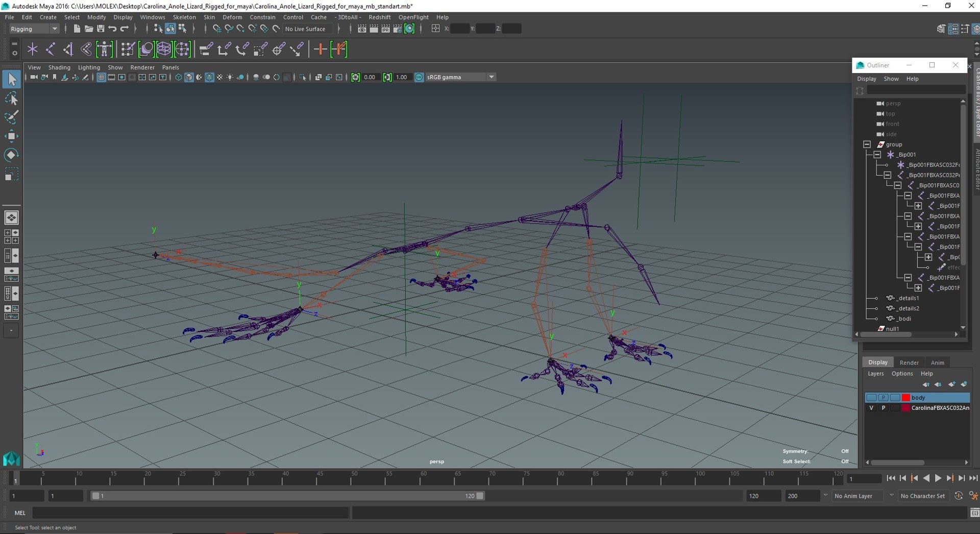Screen dimensions: 980x534
Task: Click the Redo arrow icon
Action: [125, 29]
